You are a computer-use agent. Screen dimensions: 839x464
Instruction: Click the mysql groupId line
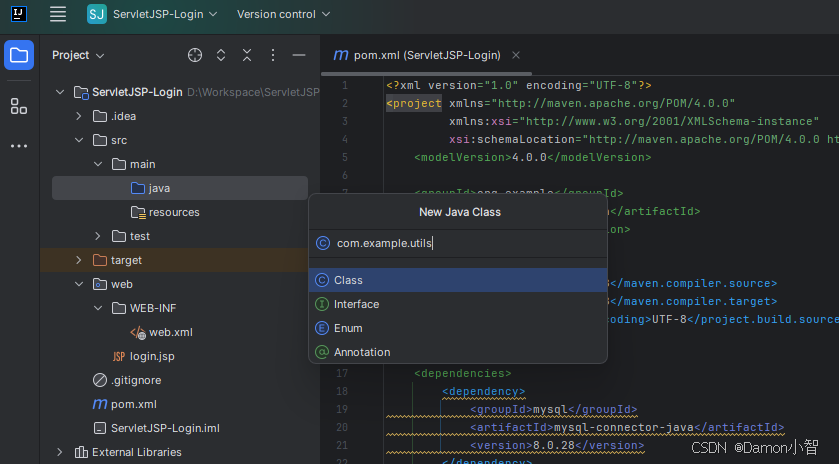coord(553,409)
